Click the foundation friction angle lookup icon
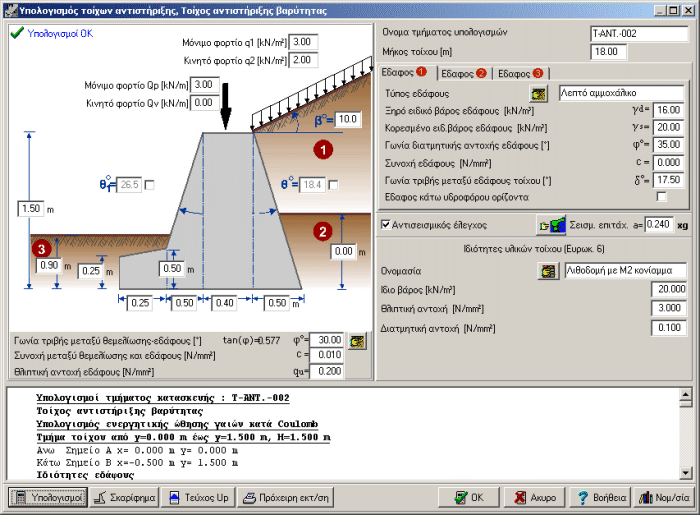 (356, 340)
